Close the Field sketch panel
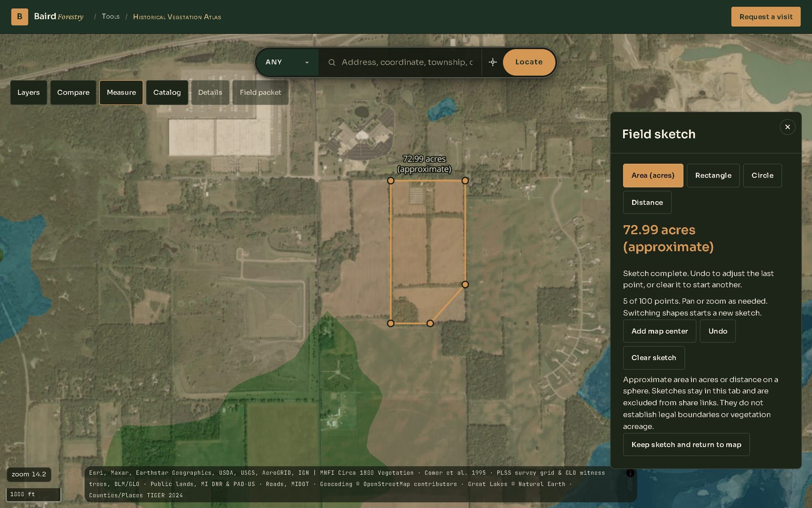The height and width of the screenshot is (508, 812). 787,127
